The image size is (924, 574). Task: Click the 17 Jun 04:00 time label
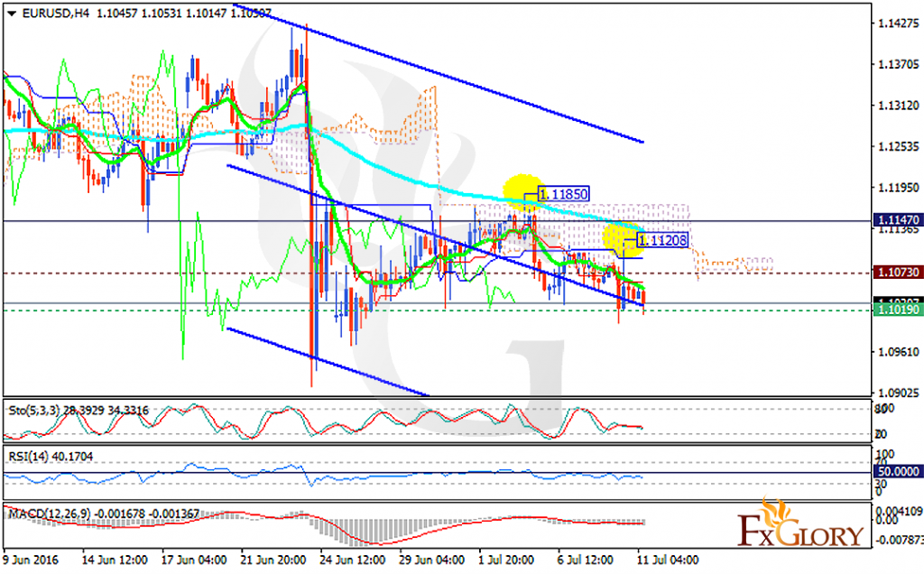click(193, 560)
